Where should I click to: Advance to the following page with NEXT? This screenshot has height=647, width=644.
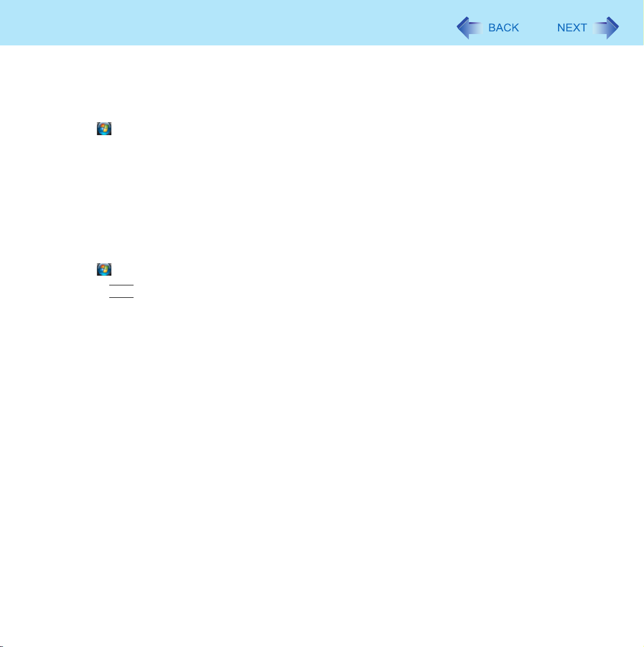click(588, 28)
